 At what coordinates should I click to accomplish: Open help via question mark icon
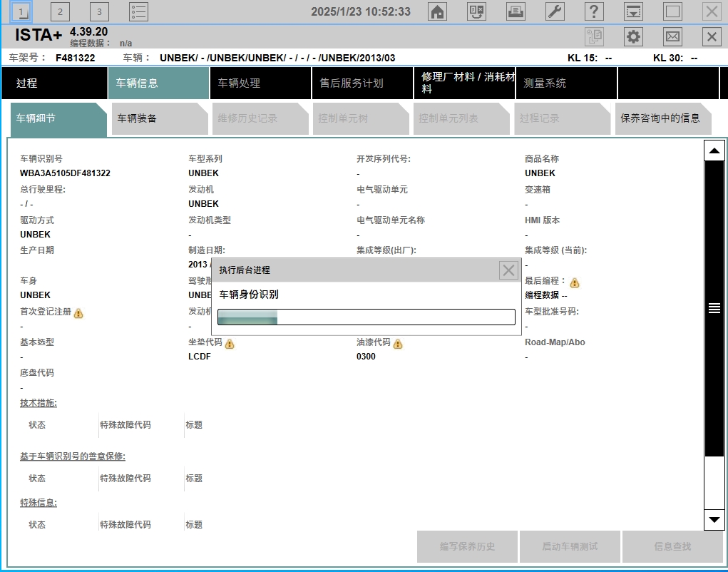pos(594,11)
